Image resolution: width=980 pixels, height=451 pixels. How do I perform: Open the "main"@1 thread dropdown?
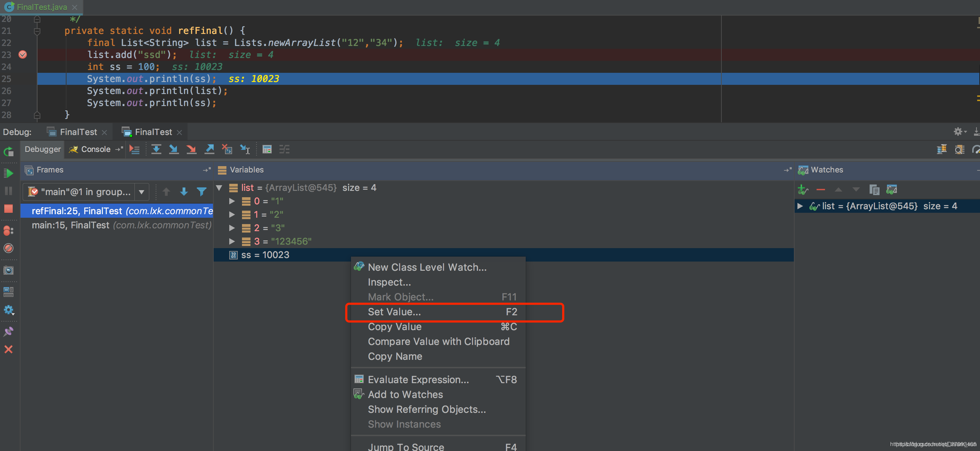[x=142, y=192]
